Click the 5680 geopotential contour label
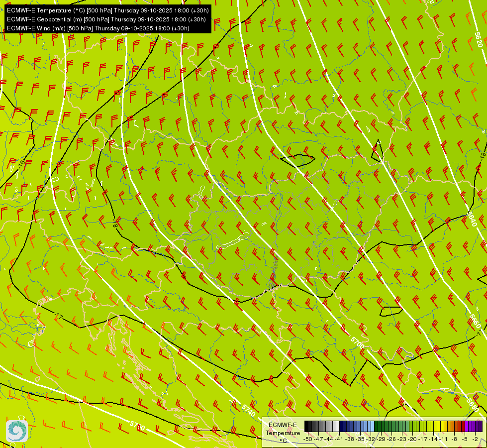 (x=473, y=404)
